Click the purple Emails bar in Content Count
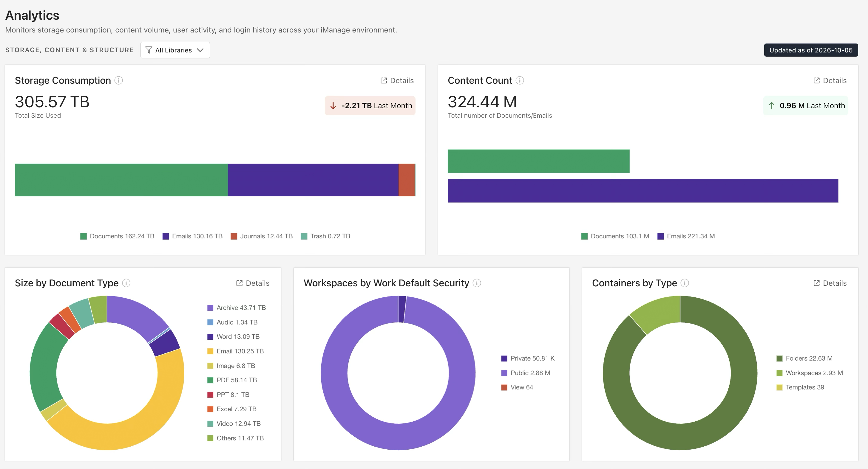This screenshot has height=469, width=868. (643, 191)
